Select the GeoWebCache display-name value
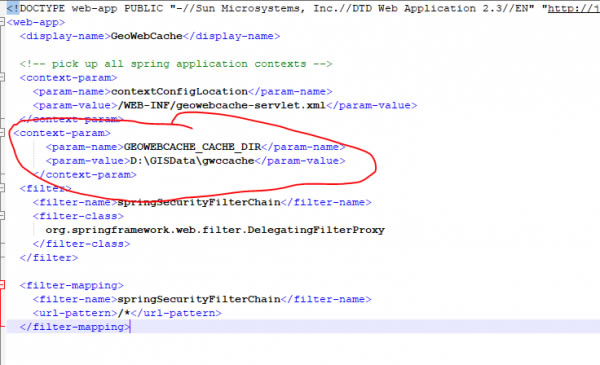The height and width of the screenshot is (365, 600). point(147,36)
